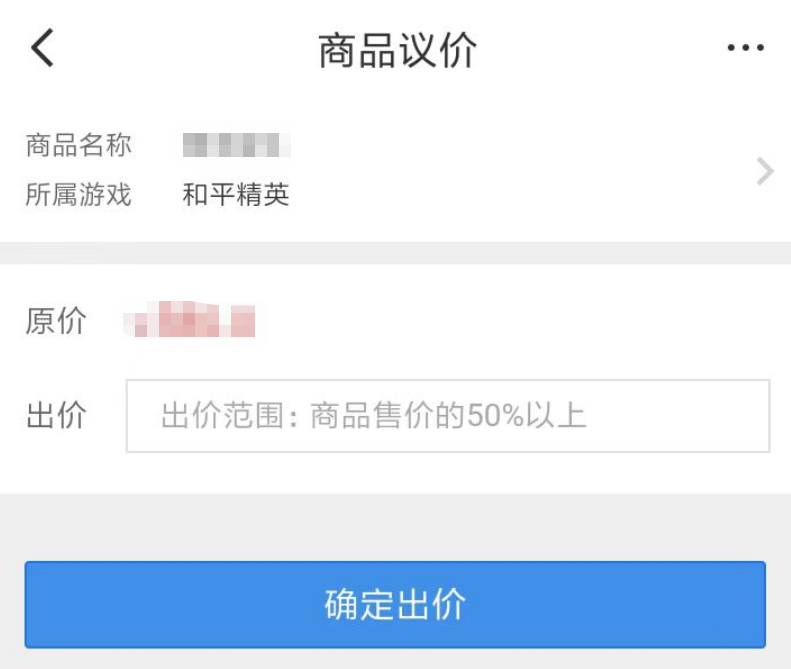Viewport: 791px width, 669px height.
Task: Focus the 出价 bid price input field
Action: click(x=447, y=416)
